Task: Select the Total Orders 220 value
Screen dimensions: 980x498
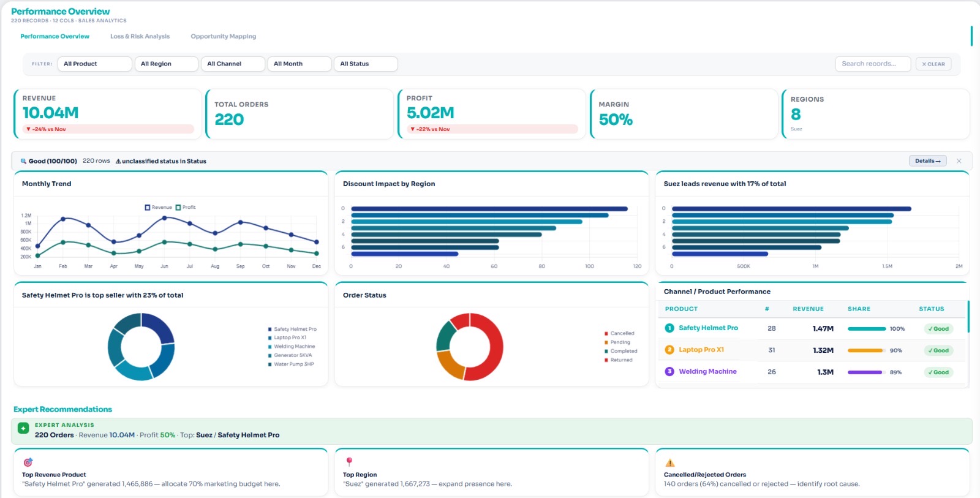Action: 229,119
